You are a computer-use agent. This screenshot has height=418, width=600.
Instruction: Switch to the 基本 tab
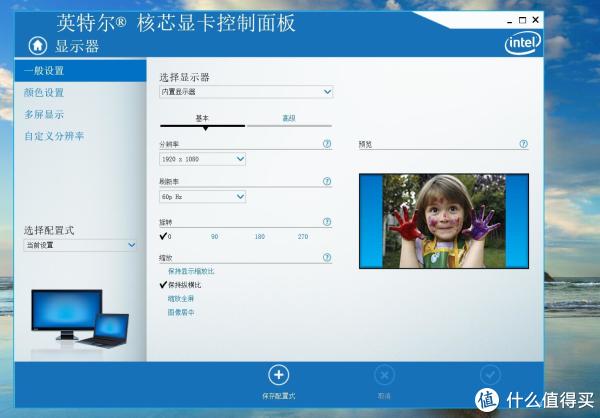point(202,119)
